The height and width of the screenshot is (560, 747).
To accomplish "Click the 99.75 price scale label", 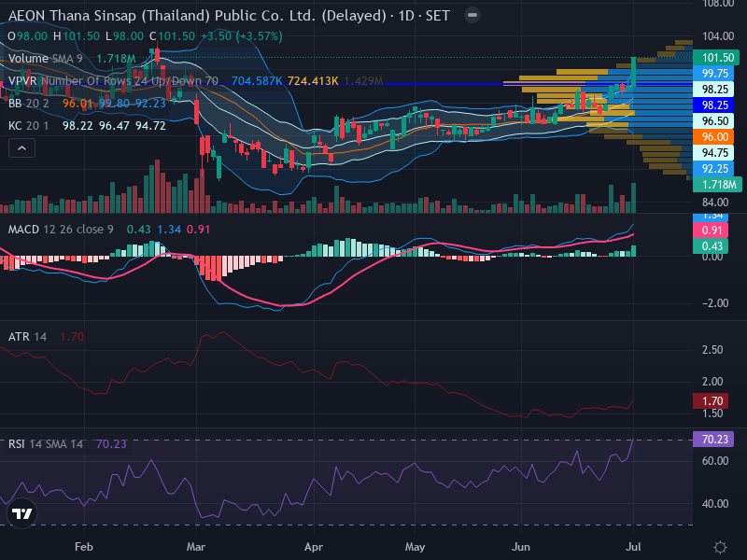I will pyautogui.click(x=713, y=74).
